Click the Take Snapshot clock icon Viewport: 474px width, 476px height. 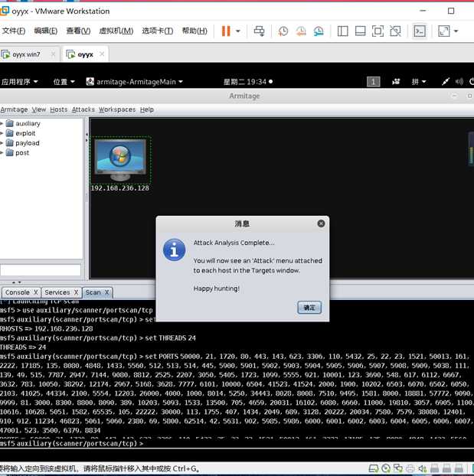tap(283, 31)
